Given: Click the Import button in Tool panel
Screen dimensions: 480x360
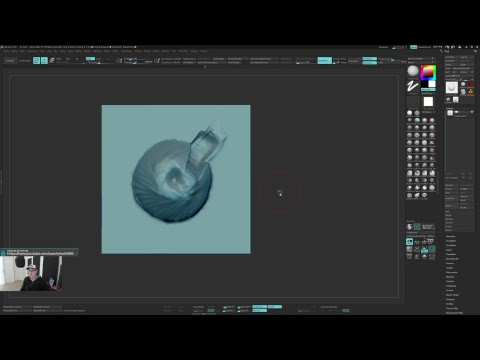Looking at the screenshot, I should 452,64.
